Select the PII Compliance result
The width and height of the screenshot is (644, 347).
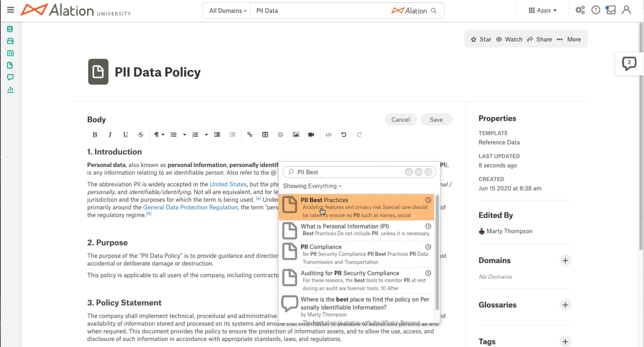pos(356,254)
